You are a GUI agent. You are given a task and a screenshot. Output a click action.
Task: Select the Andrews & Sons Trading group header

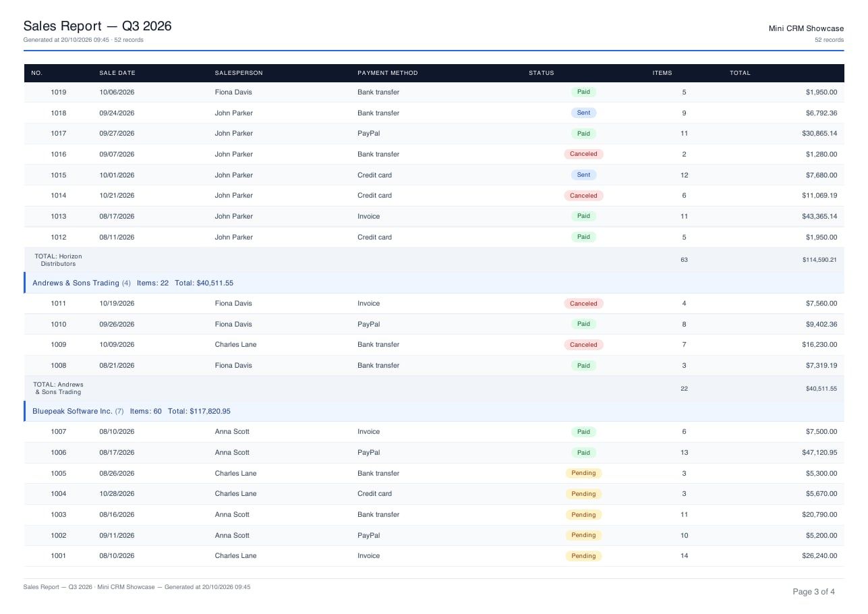point(434,283)
